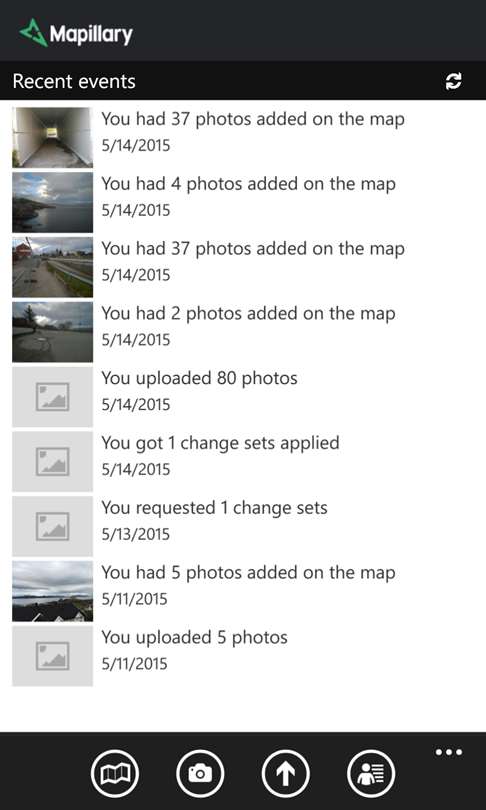
Task: Open the map view icon
Action: 115,773
